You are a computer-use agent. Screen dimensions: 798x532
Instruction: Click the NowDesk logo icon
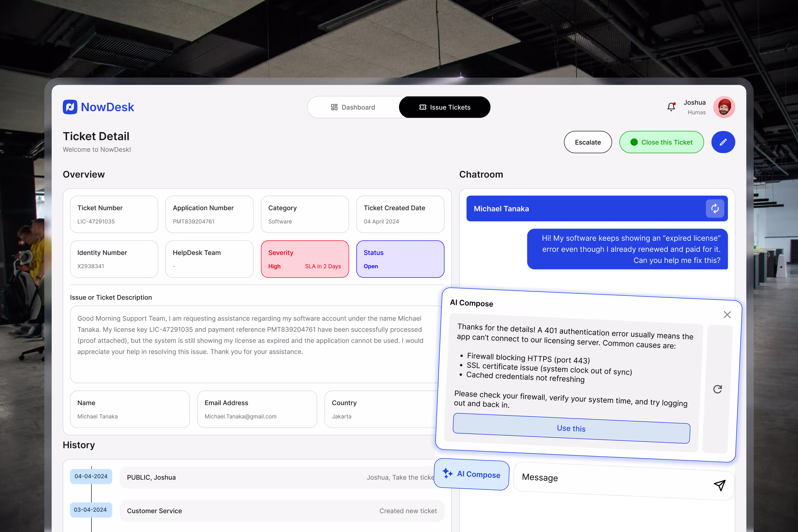70,107
